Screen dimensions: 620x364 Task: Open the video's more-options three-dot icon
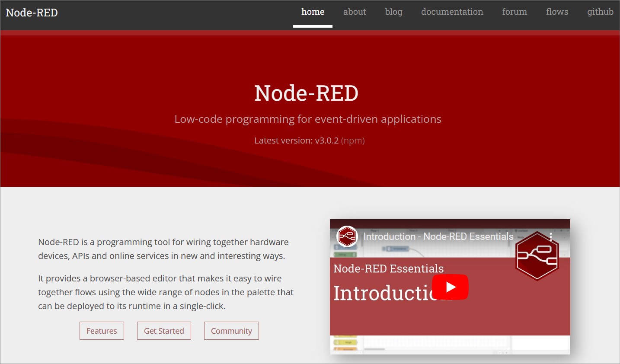point(550,237)
